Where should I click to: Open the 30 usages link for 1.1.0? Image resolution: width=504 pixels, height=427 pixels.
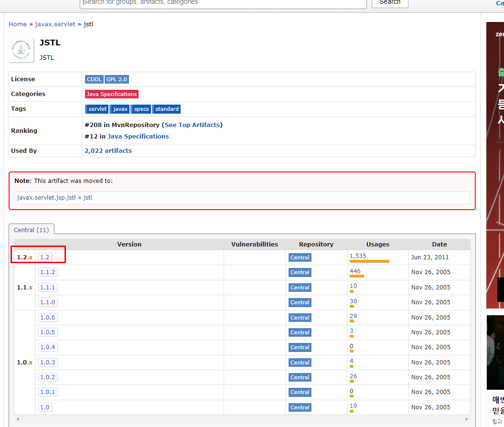point(353,301)
